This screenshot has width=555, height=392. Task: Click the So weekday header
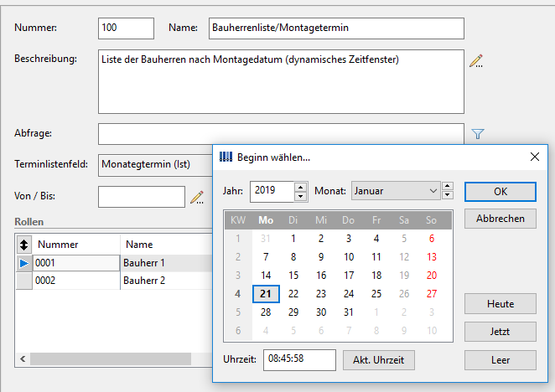432,220
